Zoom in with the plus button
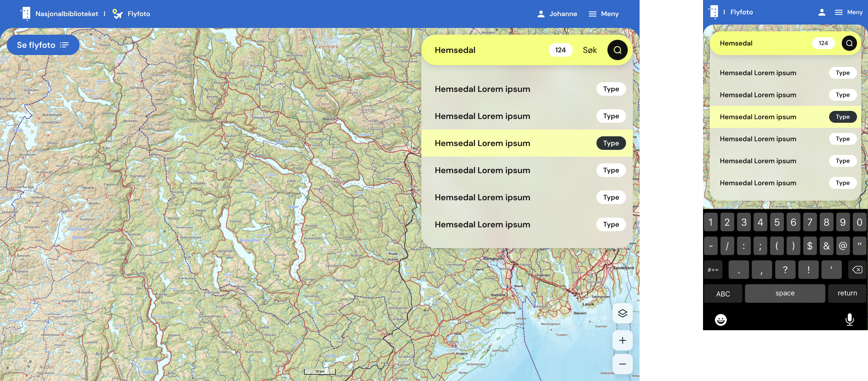 point(623,340)
